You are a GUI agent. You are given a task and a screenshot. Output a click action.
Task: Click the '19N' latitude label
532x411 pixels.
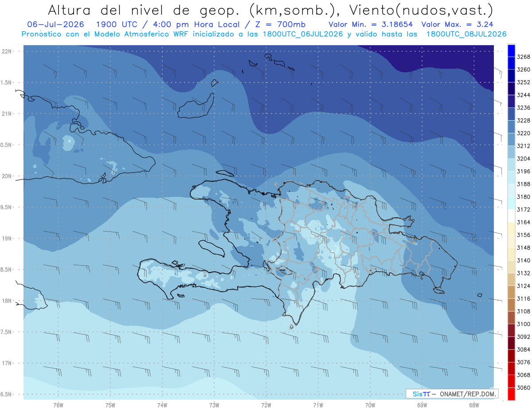tap(7, 239)
